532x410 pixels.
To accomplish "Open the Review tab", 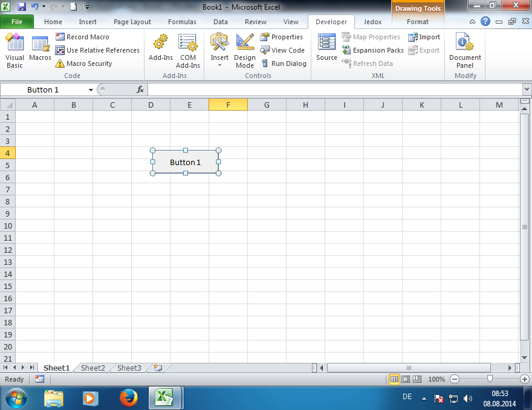I will click(256, 22).
